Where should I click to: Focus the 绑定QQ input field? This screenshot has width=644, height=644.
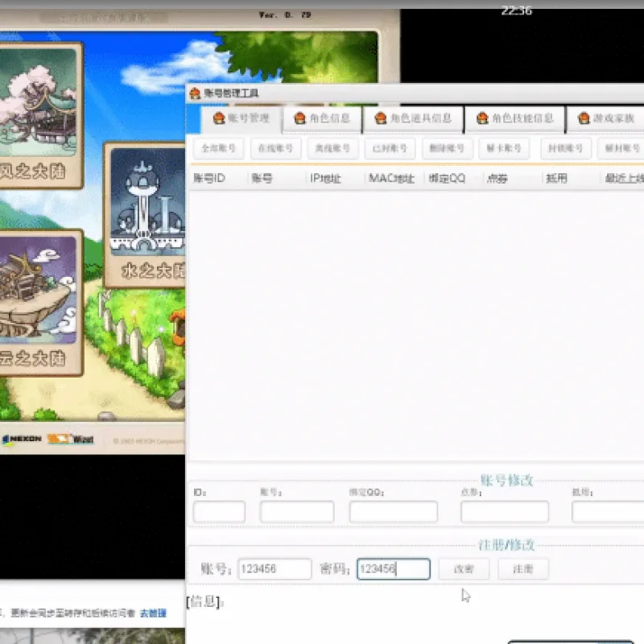(x=394, y=511)
